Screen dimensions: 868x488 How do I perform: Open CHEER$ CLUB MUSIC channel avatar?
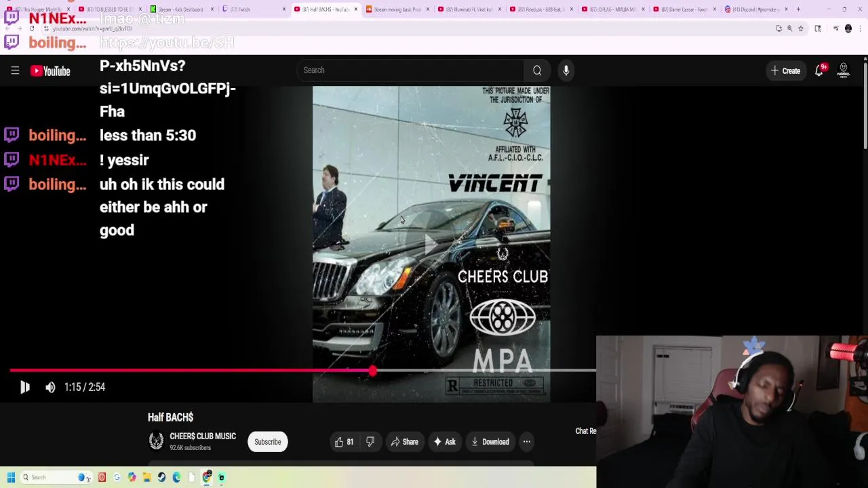point(156,441)
